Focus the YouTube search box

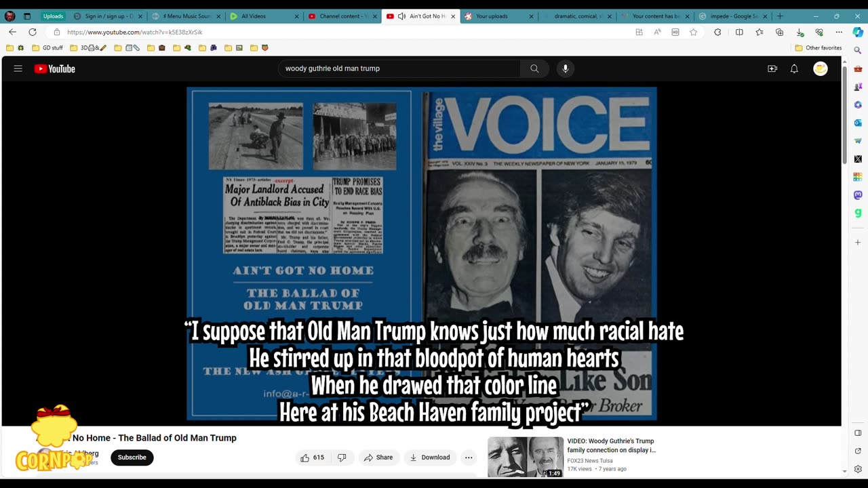399,68
